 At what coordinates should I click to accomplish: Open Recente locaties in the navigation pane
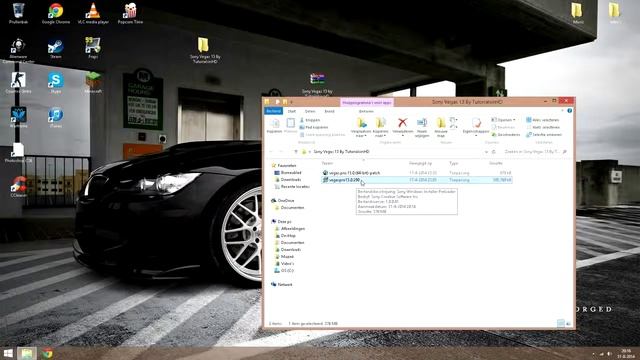click(x=292, y=187)
